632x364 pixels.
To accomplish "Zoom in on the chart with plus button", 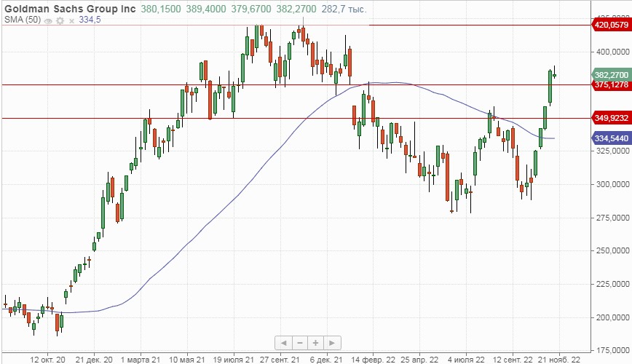I will (315, 342).
